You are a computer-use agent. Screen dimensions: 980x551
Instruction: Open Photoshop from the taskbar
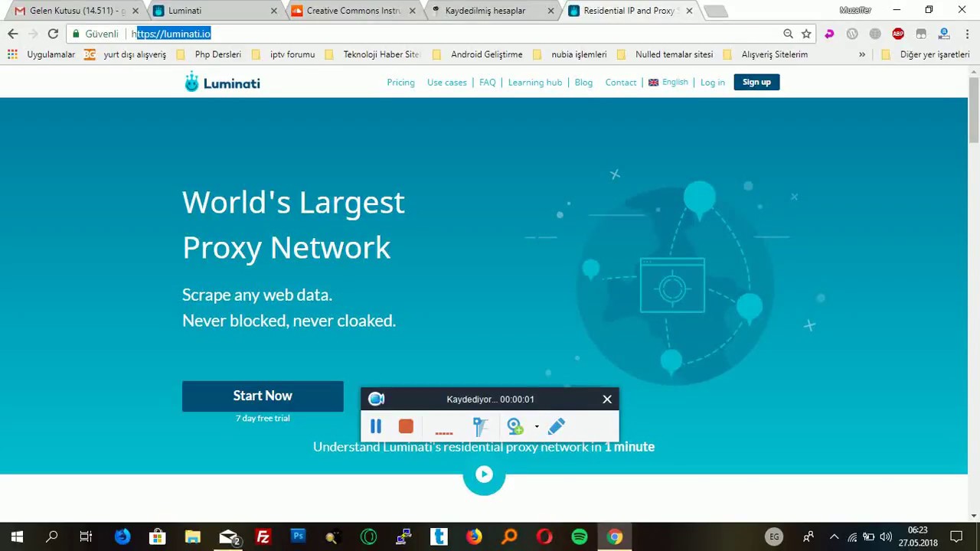(298, 537)
